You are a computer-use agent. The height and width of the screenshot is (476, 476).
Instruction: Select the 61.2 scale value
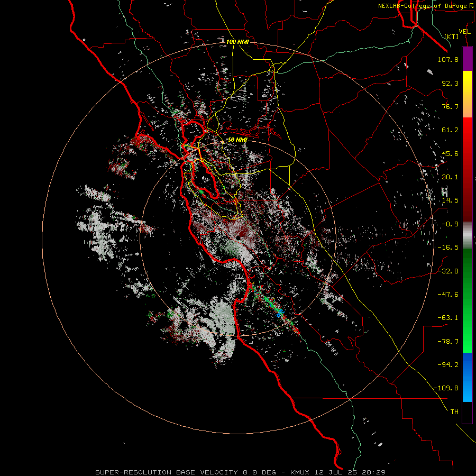click(450, 130)
